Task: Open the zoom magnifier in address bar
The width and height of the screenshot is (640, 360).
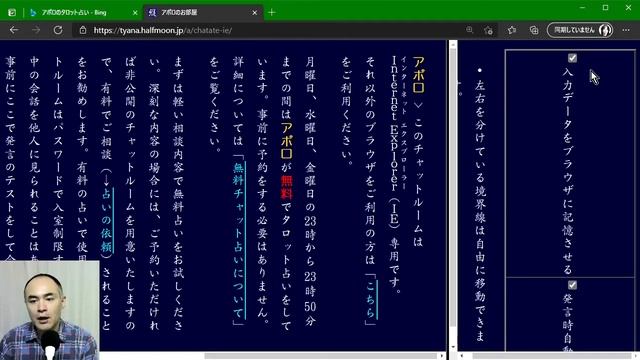Action: coord(469,30)
